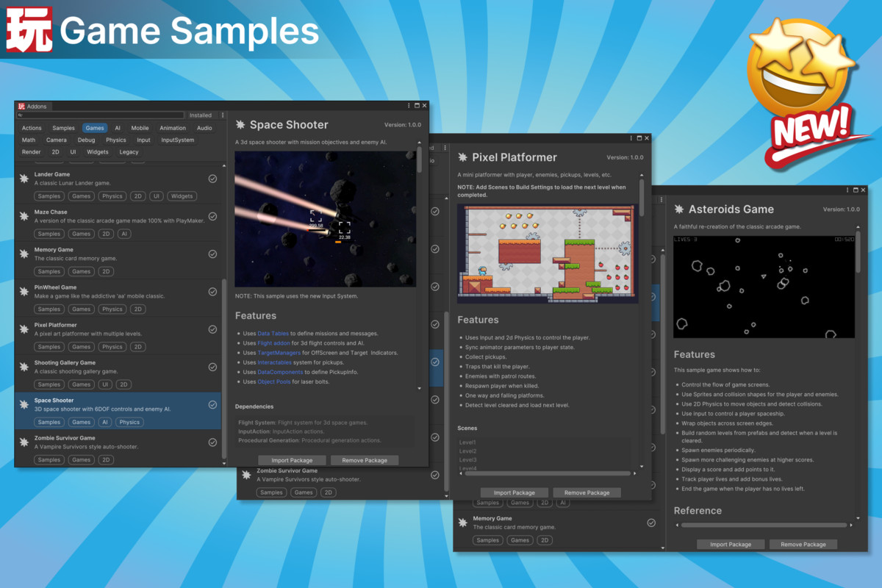Click the PinWheel Game package icon
The width and height of the screenshot is (882, 588).
tap(24, 291)
